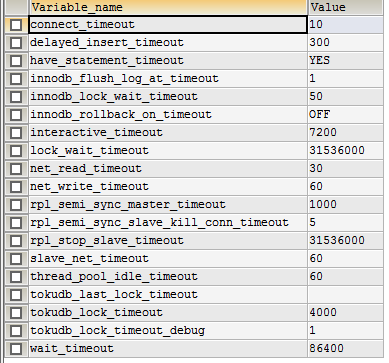
Task: Select the empty tokudb_last_lock_timeout value cell
Action: (346, 295)
